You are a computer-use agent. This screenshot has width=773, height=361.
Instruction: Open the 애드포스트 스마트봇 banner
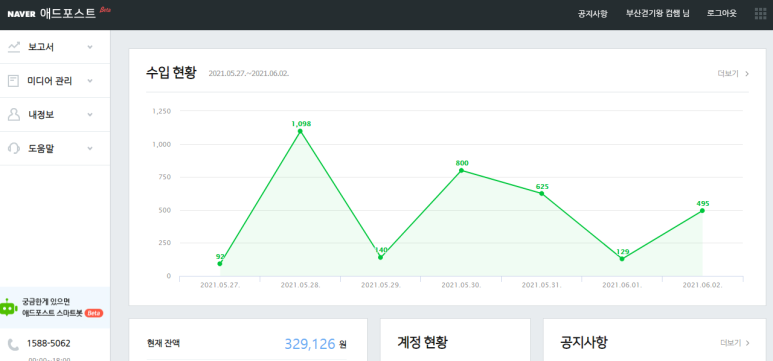(55, 307)
